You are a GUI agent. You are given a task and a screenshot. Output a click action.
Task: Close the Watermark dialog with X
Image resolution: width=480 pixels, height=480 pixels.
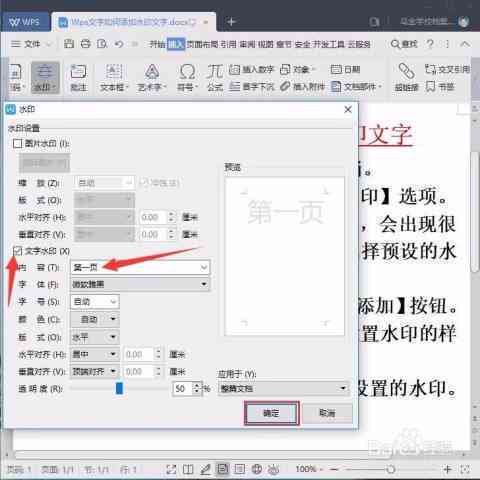(348, 109)
